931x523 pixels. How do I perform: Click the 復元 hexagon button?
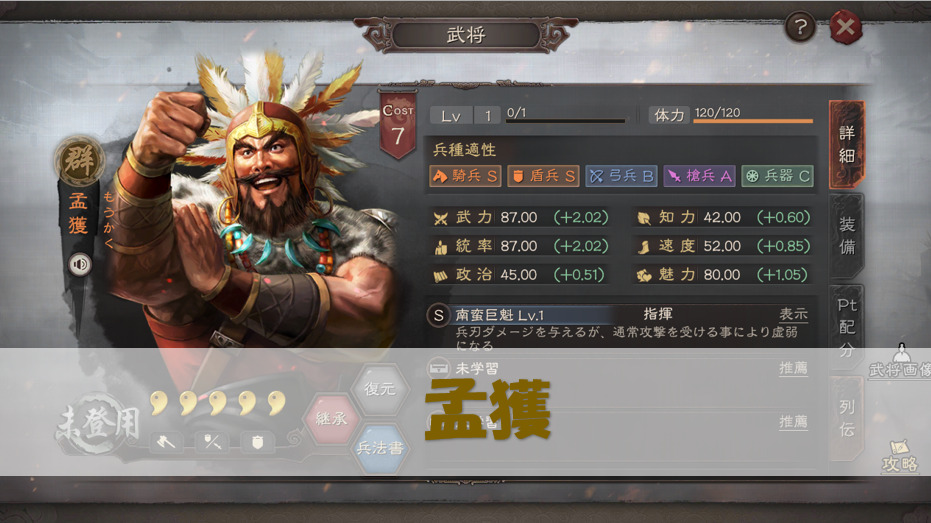click(x=380, y=389)
